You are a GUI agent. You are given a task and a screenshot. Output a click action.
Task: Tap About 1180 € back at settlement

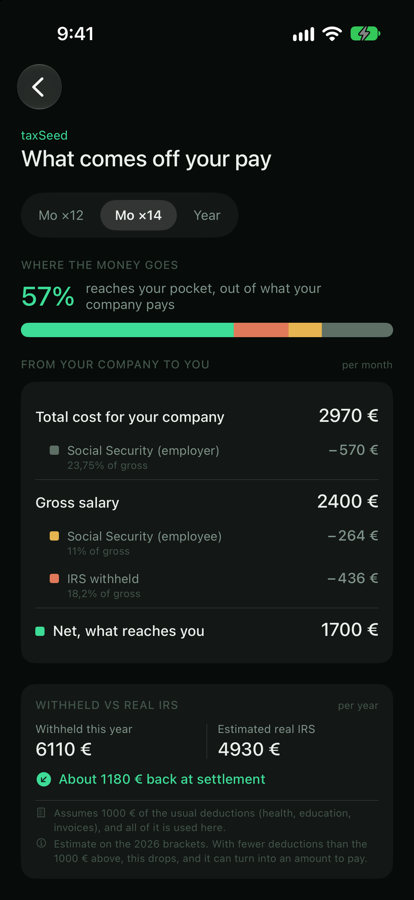tap(162, 779)
